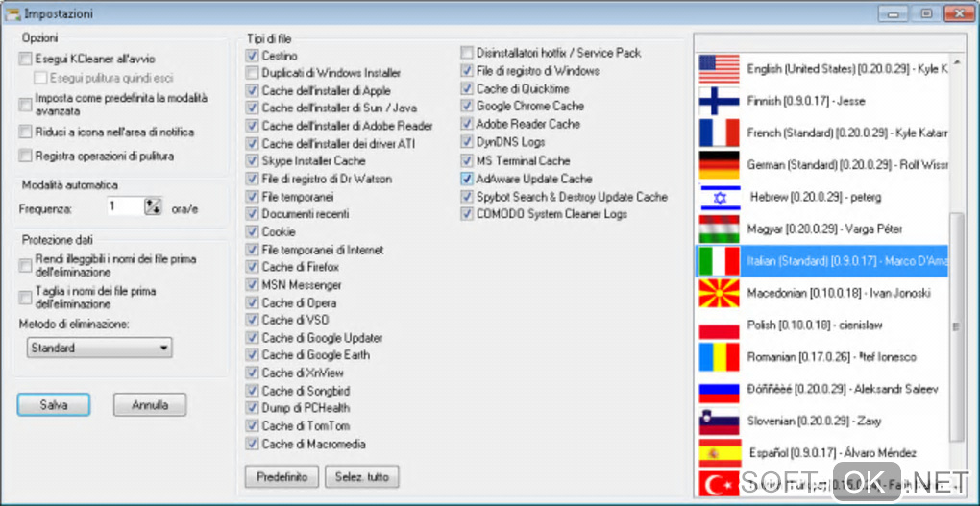
Task: Select Macedonian - Ivan Jonoski entry
Action: click(x=839, y=293)
